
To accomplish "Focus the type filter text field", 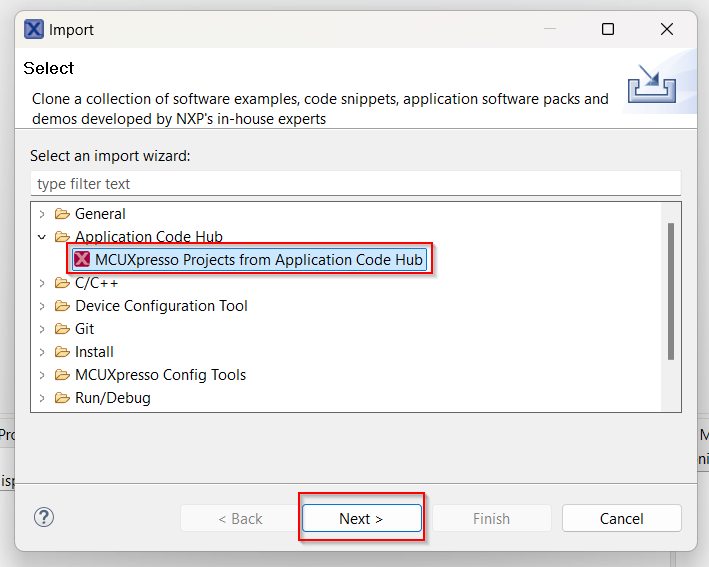I will coord(356,184).
